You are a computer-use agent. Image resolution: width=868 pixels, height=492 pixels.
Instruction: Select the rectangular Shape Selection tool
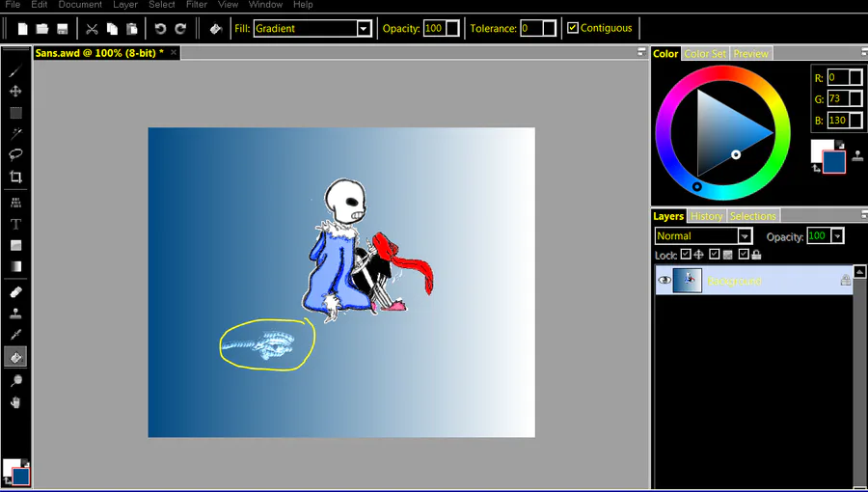tap(15, 113)
